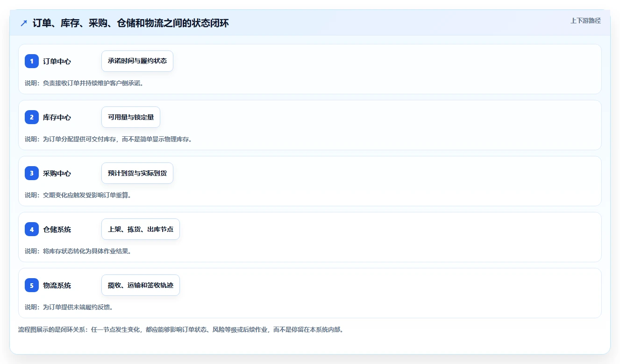Click the 订单中心 node name
The height and width of the screenshot is (364, 620).
point(57,61)
